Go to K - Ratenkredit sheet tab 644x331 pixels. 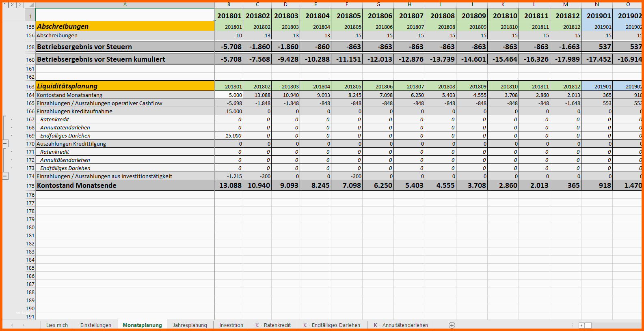(273, 325)
